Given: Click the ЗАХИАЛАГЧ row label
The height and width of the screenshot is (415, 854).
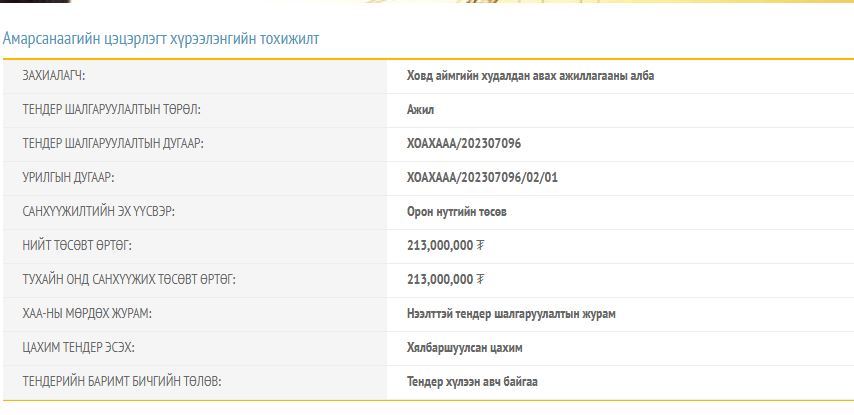Looking at the screenshot, I should (x=61, y=76).
